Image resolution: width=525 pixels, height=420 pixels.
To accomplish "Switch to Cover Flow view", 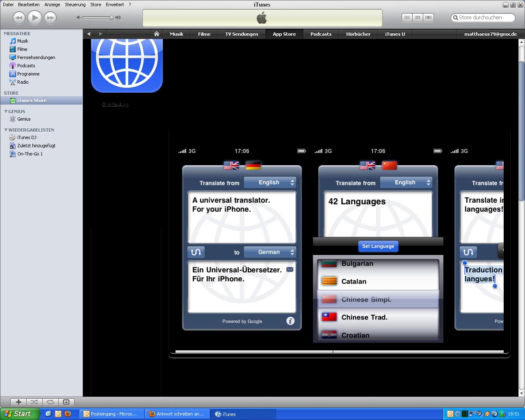I will (428, 18).
